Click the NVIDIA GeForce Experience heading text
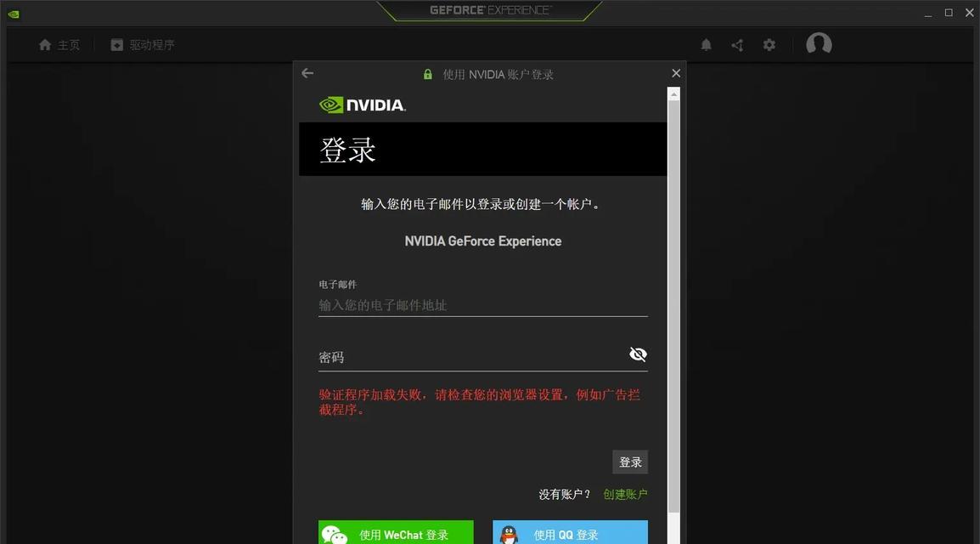This screenshot has height=544, width=980. [x=483, y=241]
